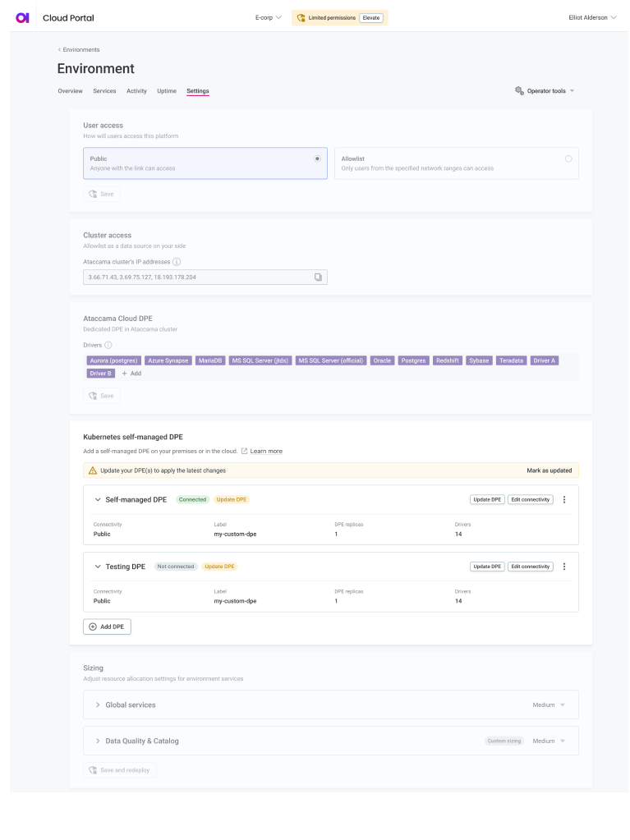Click the warning triangle in the update banner
Viewport: 630px width, 840px height.
tap(94, 469)
